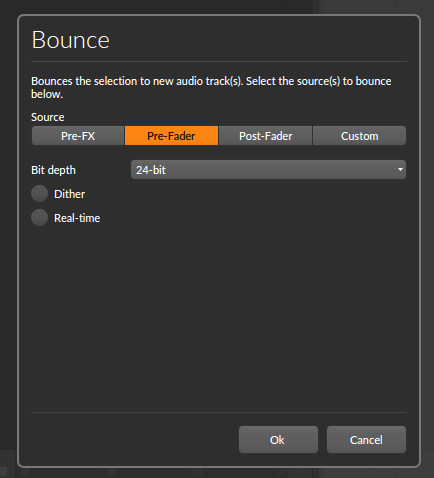
Task: Confirm bounce with the Ok button
Action: pos(278,439)
